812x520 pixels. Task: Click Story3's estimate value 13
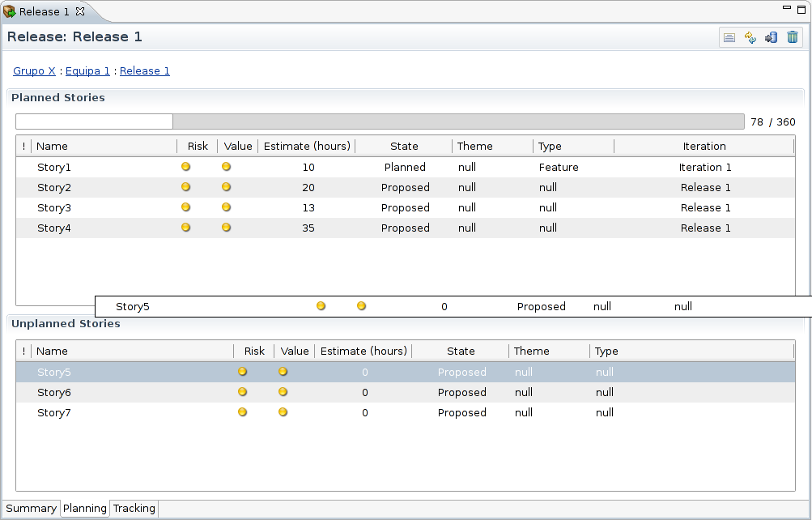click(308, 207)
